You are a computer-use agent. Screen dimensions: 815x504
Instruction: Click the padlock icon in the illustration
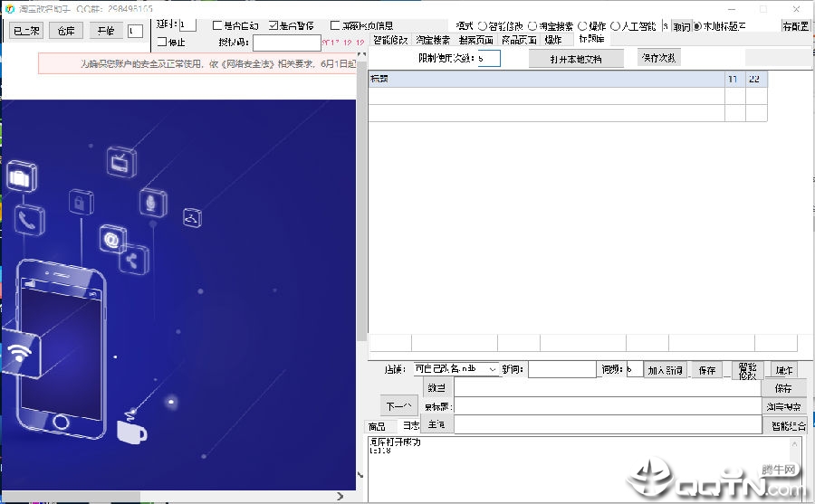tap(81, 202)
